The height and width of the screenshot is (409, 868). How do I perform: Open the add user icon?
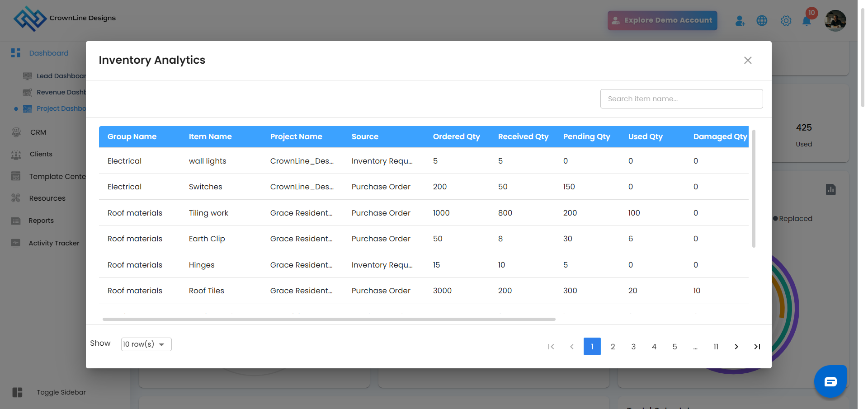coord(740,21)
